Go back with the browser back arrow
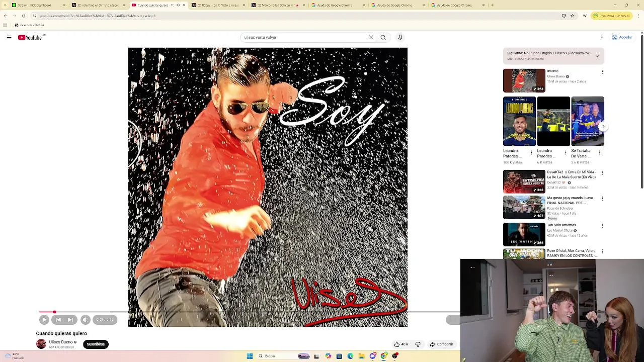Image resolution: width=644 pixels, height=362 pixels. (6, 16)
